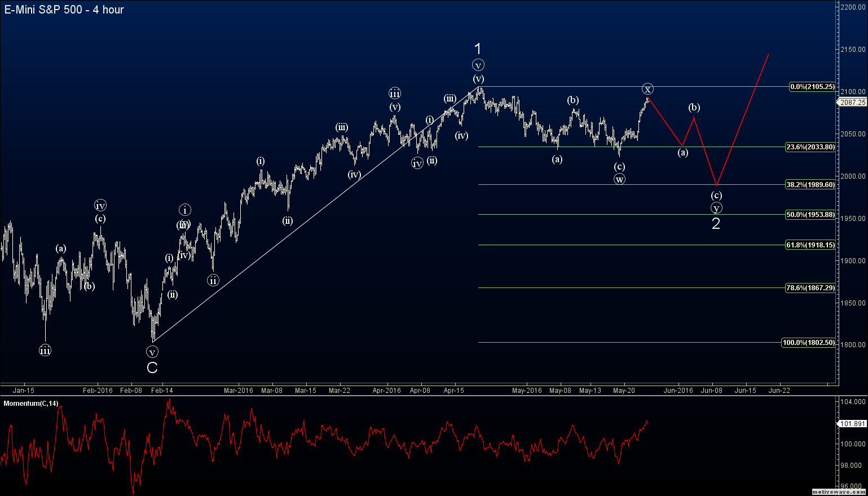Select the 61.8% (1918.15) Fibonacci label

pos(810,244)
